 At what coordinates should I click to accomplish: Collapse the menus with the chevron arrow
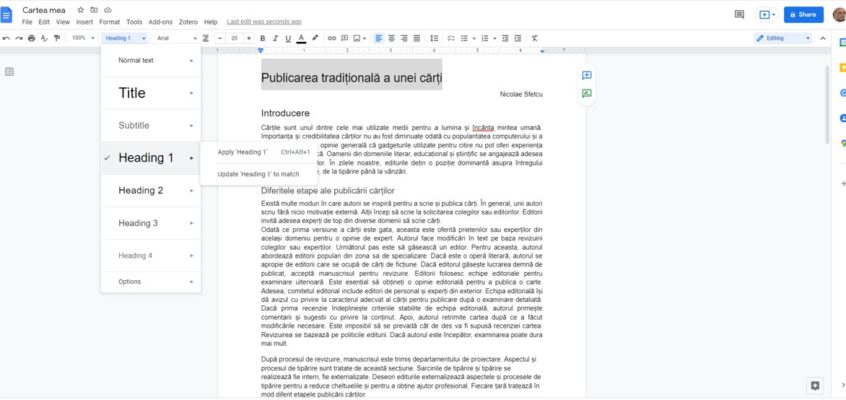pyautogui.click(x=823, y=38)
